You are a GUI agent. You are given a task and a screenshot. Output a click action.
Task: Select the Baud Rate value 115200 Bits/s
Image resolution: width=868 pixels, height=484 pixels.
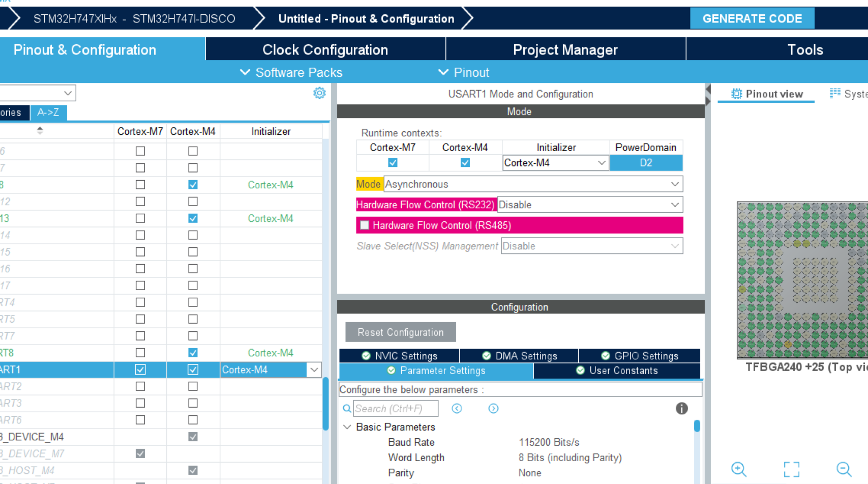point(549,442)
